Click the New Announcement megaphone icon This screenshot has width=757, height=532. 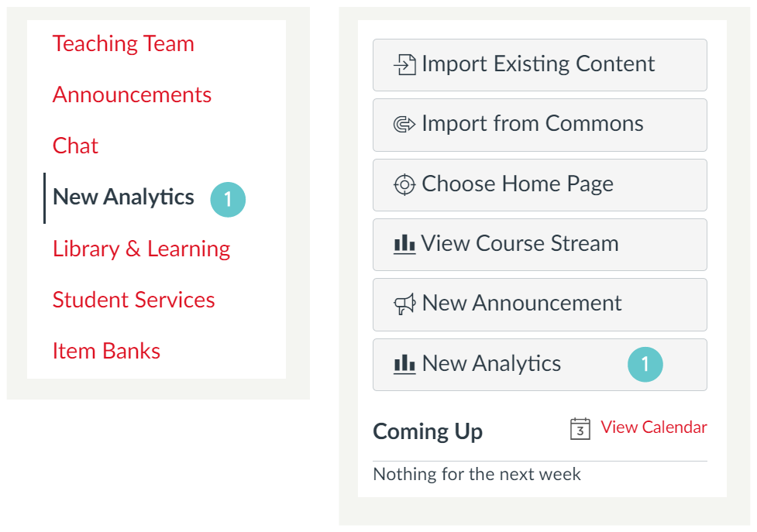(x=404, y=304)
